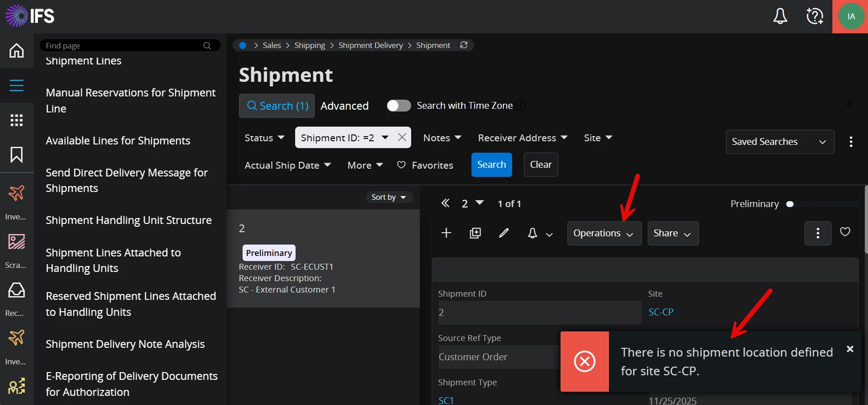Click the info icon beside Time Zone
The height and width of the screenshot is (405, 868).
coord(520,106)
